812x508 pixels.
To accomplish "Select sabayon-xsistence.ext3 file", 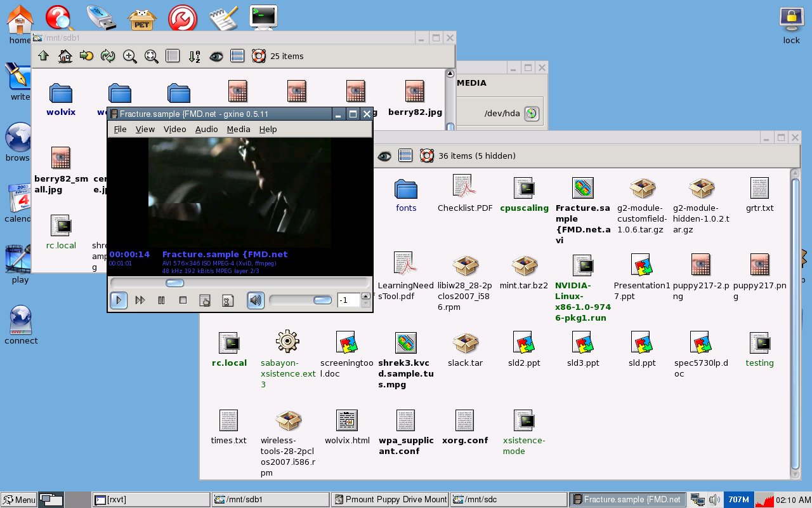I will (288, 359).
